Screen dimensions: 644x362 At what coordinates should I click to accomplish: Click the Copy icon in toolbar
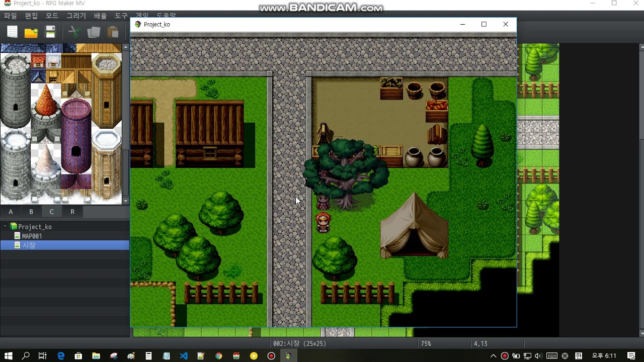coord(94,32)
